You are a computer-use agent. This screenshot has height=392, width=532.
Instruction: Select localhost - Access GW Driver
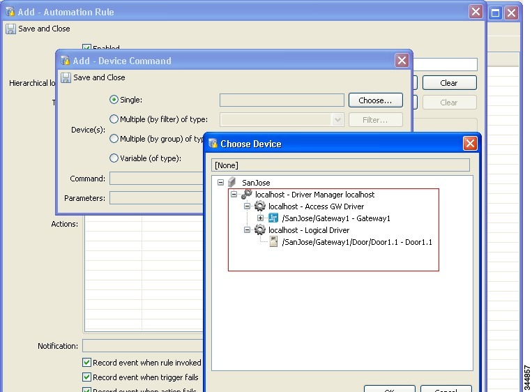317,206
